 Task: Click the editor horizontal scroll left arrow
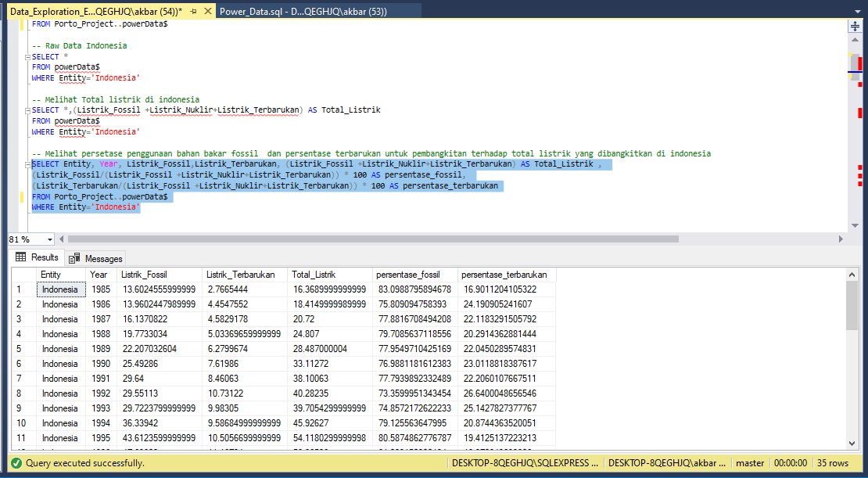tap(62, 239)
